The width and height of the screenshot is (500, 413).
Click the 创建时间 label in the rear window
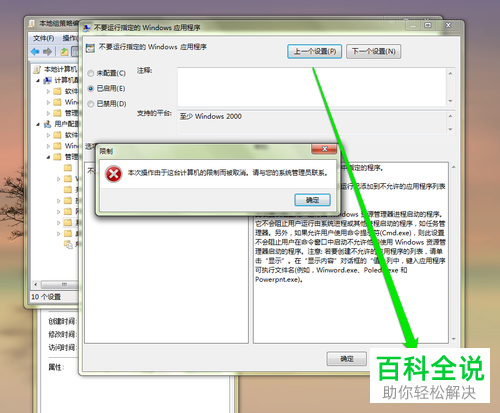coord(63,321)
